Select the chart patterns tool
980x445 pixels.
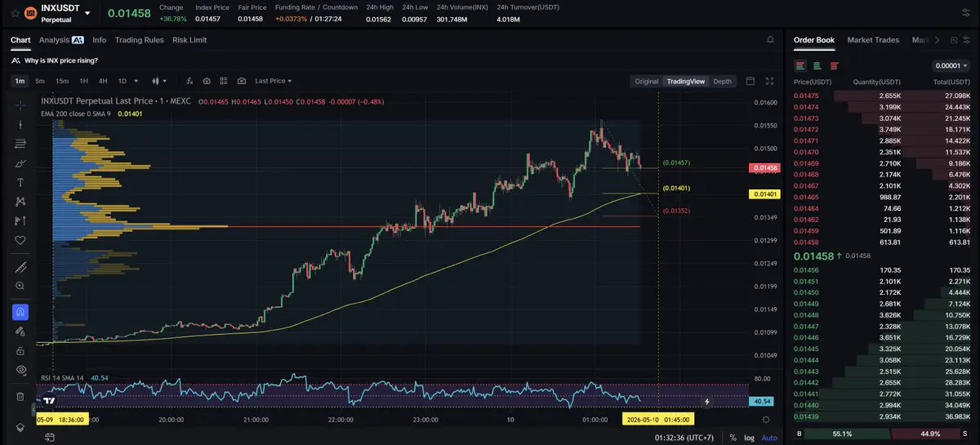[20, 202]
